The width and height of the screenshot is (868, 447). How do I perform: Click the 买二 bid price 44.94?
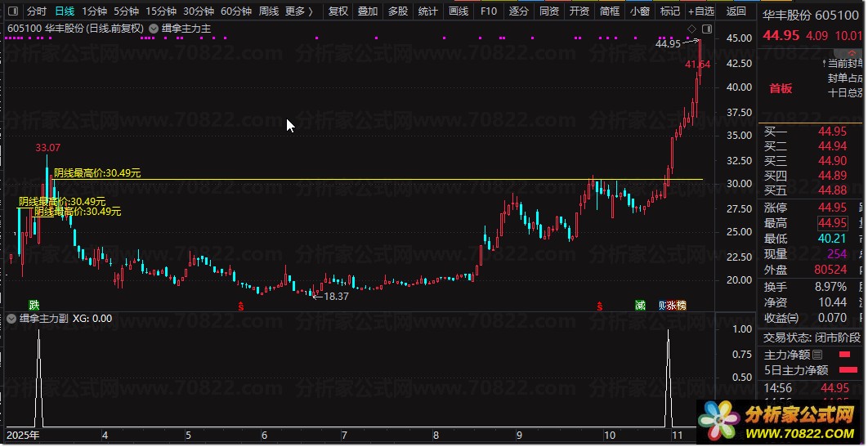833,146
